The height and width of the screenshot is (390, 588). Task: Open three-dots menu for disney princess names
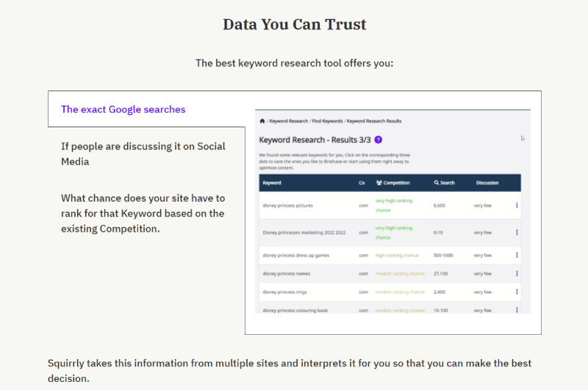pyautogui.click(x=517, y=274)
